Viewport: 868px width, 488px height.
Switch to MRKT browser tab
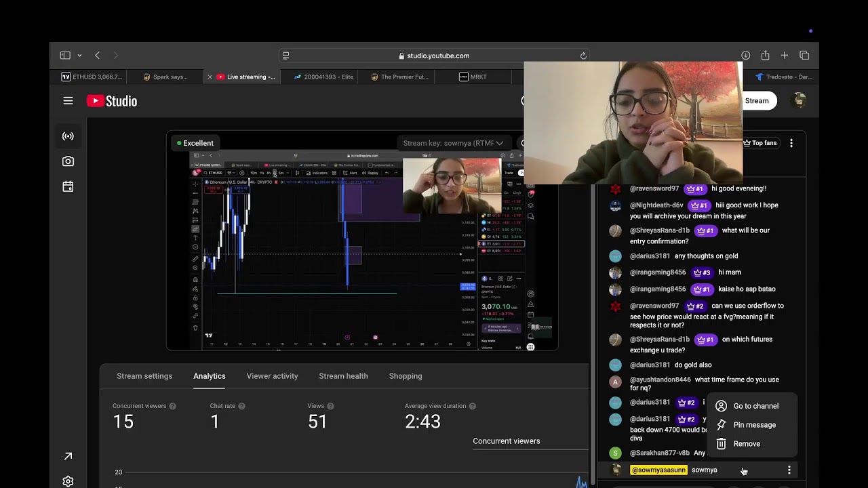473,77
